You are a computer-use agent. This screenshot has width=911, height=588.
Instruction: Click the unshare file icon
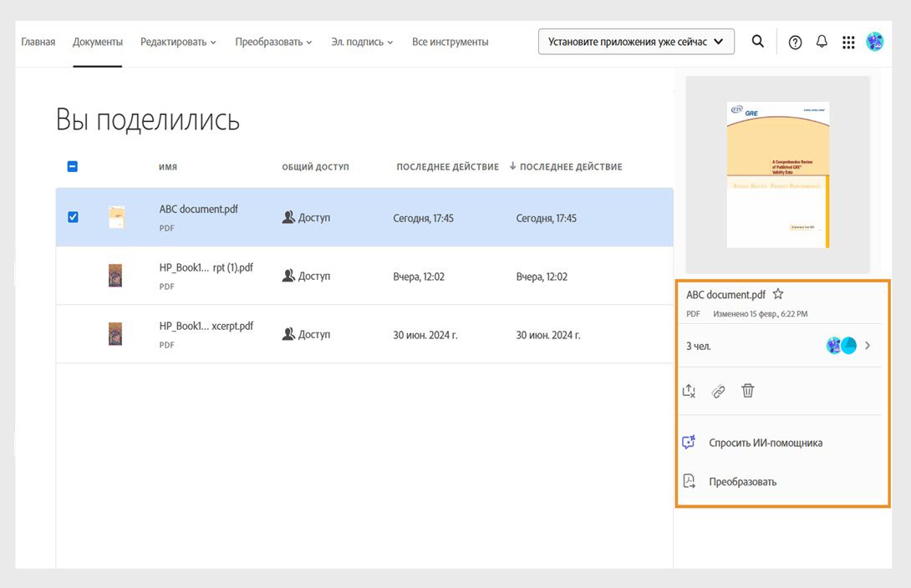(x=689, y=391)
